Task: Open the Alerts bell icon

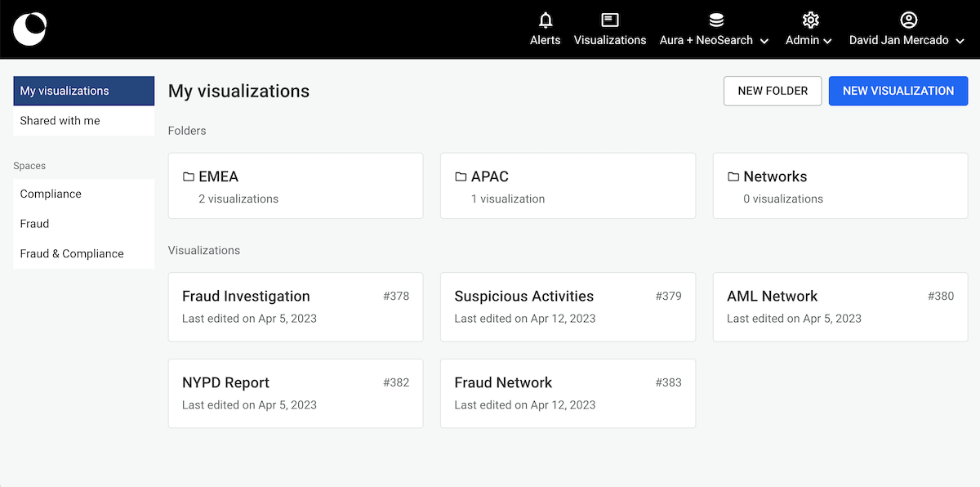Action: point(546,20)
